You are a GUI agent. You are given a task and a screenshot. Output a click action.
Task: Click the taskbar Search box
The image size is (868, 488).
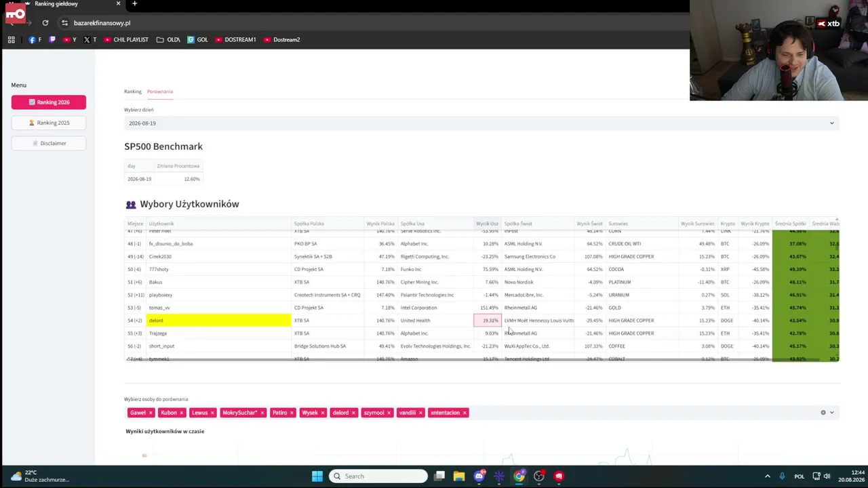coord(378,476)
